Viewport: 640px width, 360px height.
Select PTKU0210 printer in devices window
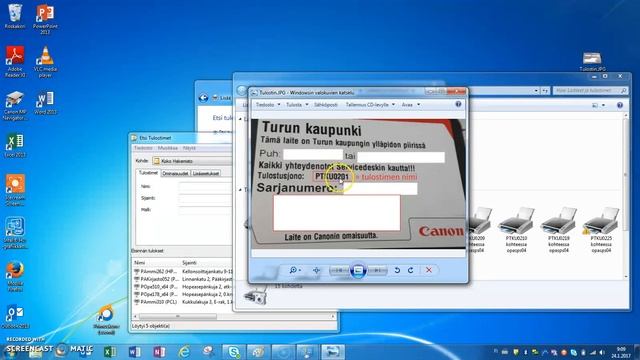click(516, 229)
